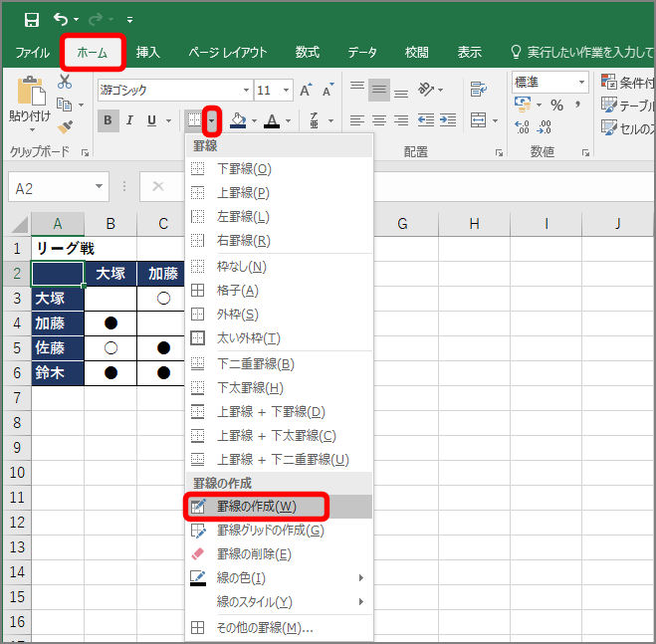Click the bottom align icon
The image size is (656, 644).
[401, 94]
